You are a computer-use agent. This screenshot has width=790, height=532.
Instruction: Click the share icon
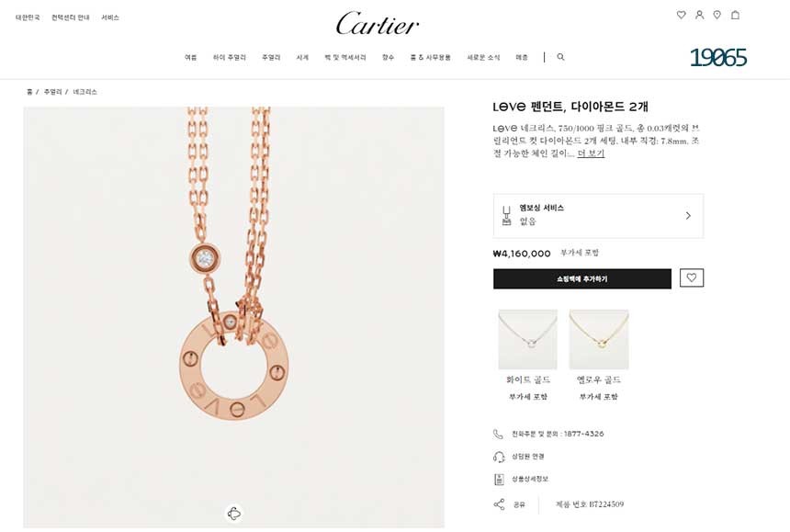499,504
